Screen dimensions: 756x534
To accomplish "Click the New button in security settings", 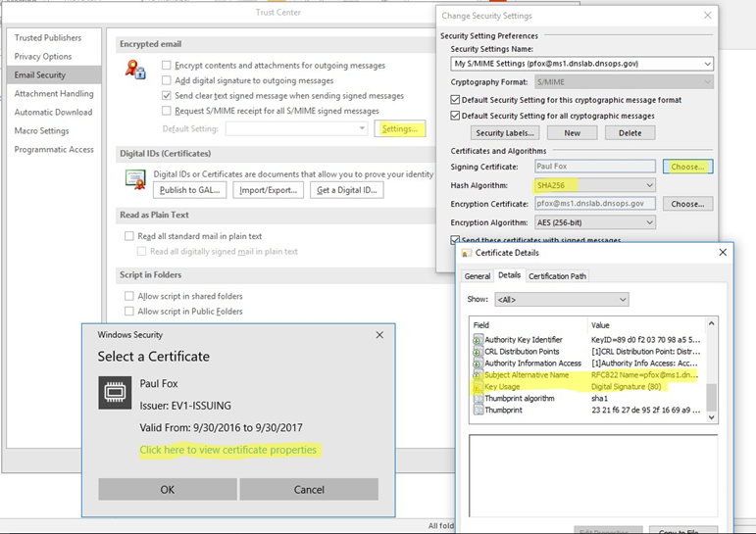I will click(573, 133).
